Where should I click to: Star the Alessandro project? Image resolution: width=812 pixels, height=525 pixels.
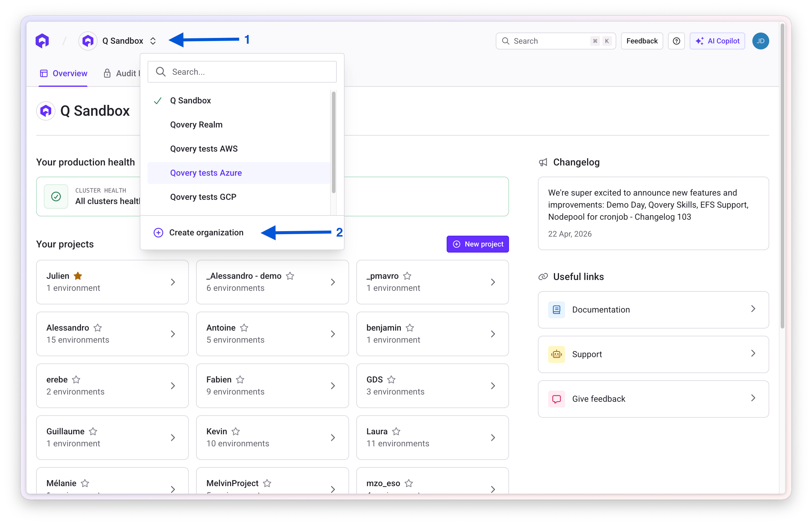point(98,327)
